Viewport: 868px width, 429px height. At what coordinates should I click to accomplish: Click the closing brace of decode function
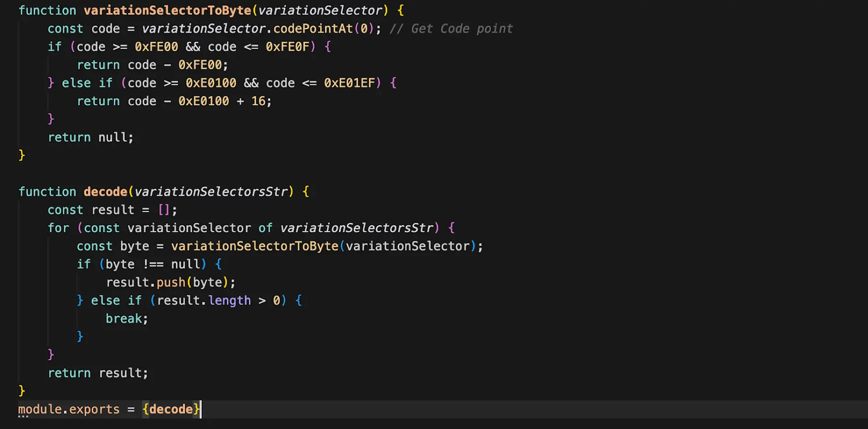(x=21, y=390)
